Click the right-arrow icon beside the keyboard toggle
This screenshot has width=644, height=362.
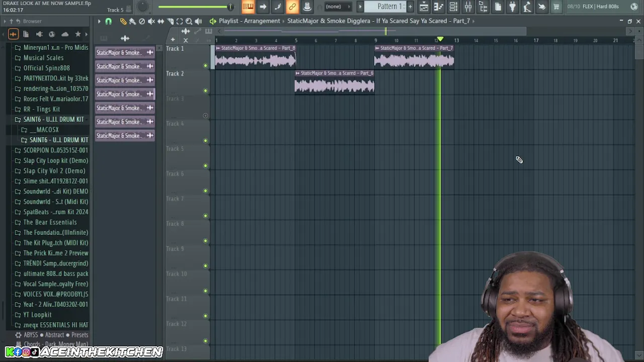tap(263, 7)
